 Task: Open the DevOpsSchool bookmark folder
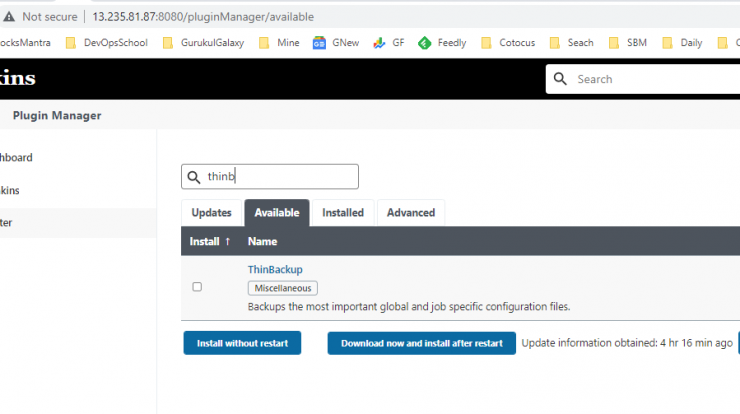point(107,43)
